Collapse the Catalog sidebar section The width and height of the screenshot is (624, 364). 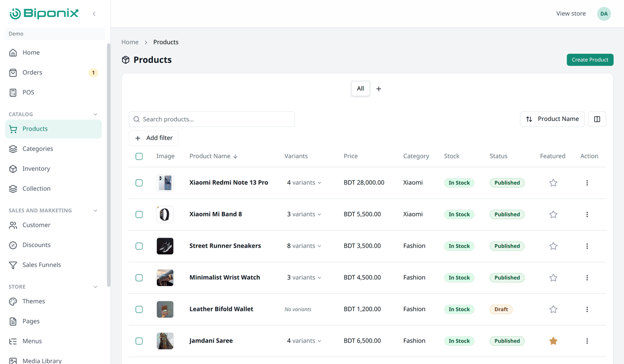click(x=95, y=115)
